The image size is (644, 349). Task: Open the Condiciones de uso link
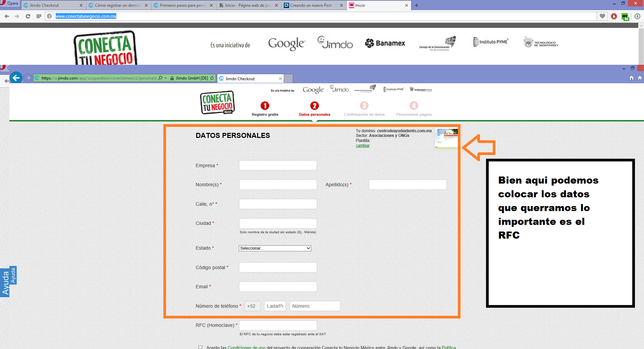coord(247,347)
